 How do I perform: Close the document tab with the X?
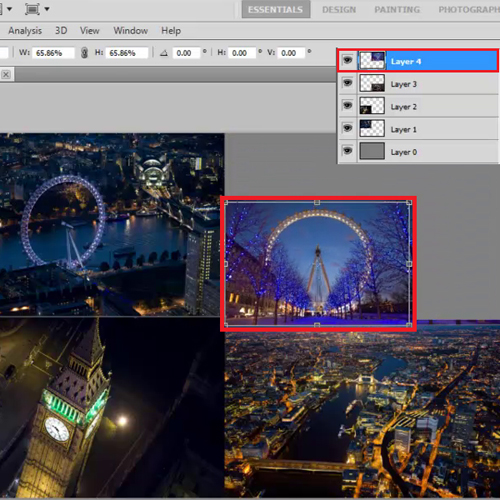pyautogui.click(x=6, y=75)
